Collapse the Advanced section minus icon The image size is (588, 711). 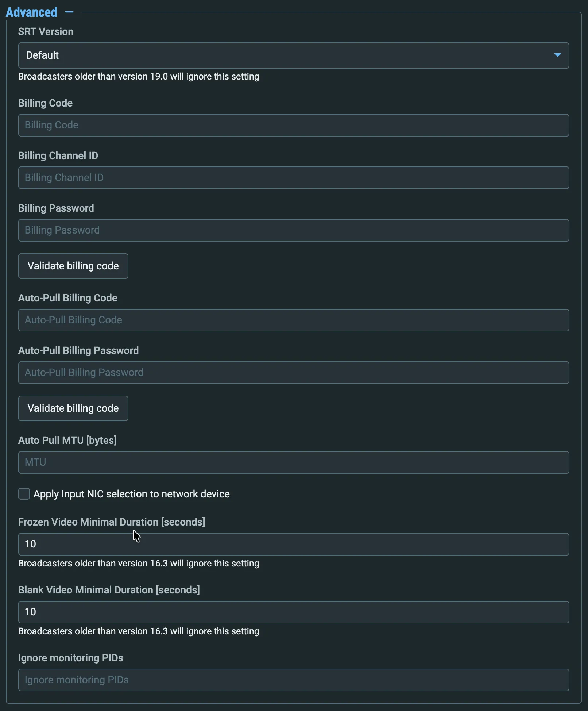click(69, 12)
